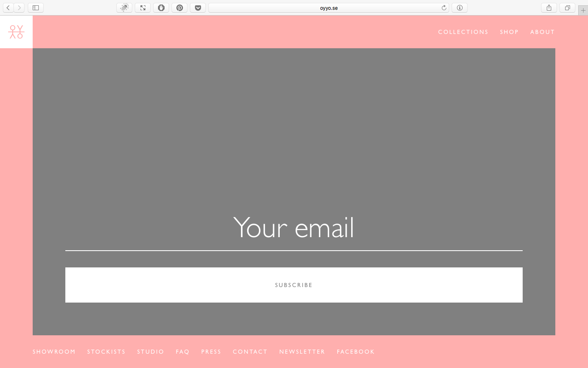Viewport: 588px width, 368px height.
Task: Click the Pinterest extension icon
Action: (x=179, y=8)
